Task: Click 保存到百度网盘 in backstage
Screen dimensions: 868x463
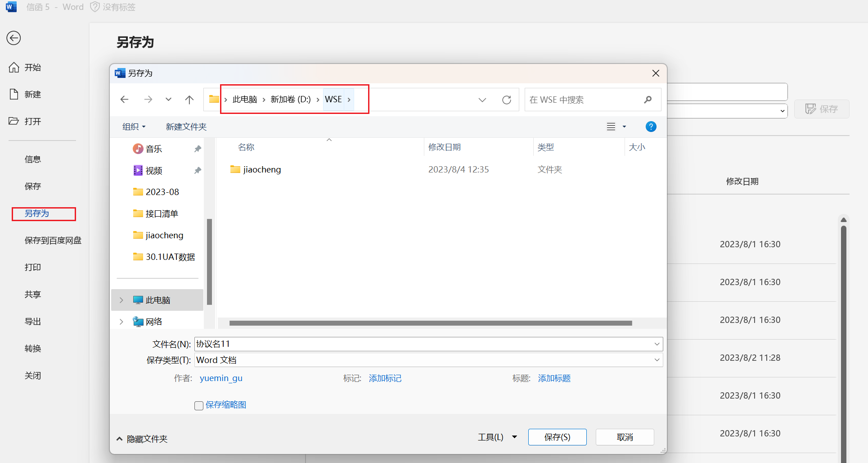Action: (53, 241)
